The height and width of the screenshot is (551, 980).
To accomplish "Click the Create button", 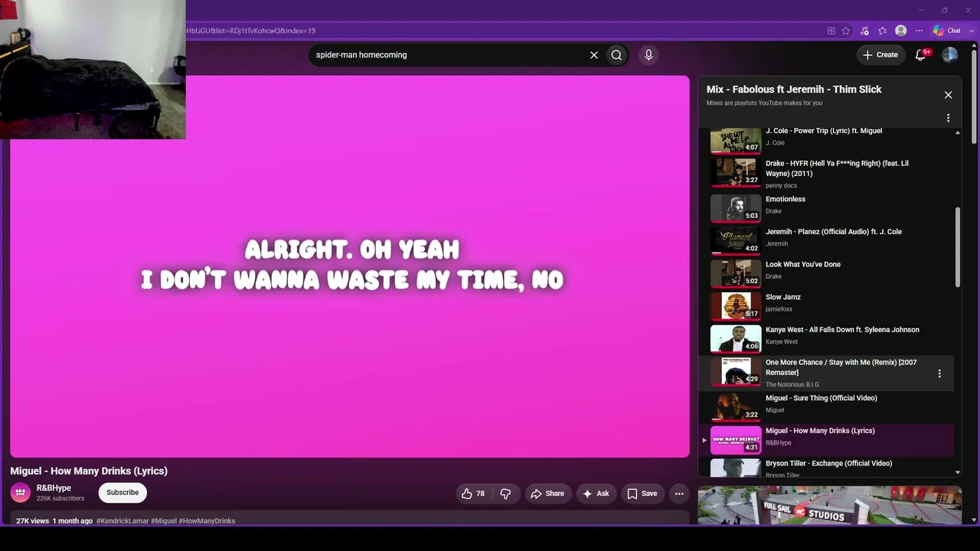I will [880, 55].
